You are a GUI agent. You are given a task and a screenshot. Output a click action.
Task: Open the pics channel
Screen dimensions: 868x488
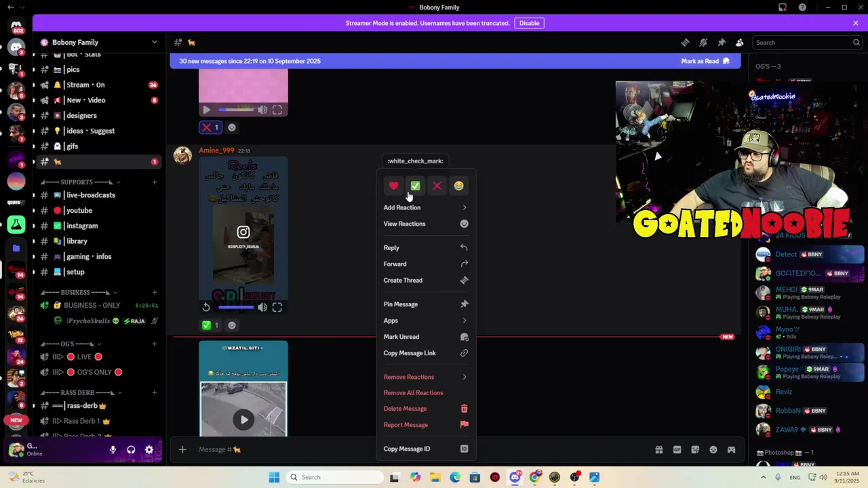(99, 69)
